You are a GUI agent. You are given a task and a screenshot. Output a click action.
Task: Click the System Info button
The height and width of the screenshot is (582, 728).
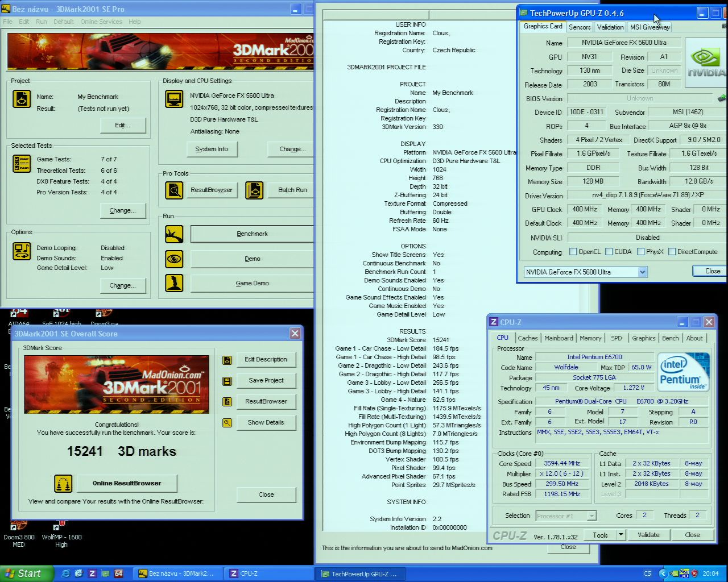212,149
